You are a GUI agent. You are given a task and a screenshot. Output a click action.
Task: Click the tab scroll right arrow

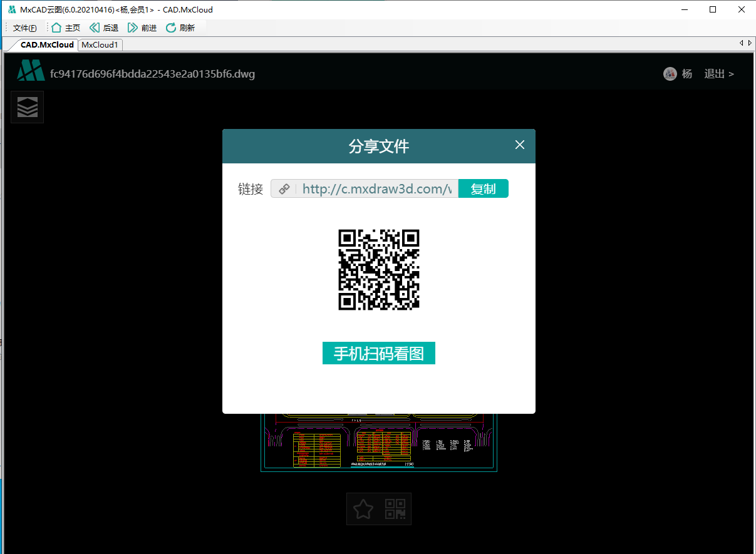pyautogui.click(x=750, y=43)
